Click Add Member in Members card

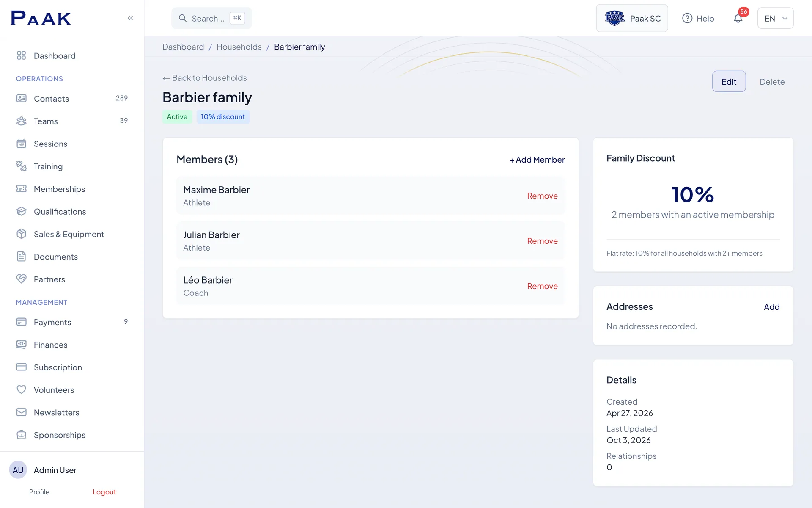coord(537,160)
